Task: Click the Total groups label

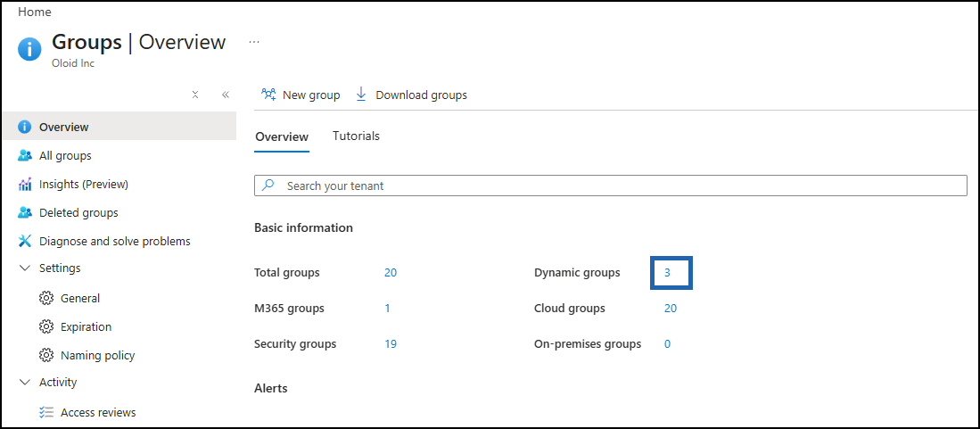Action: click(287, 273)
